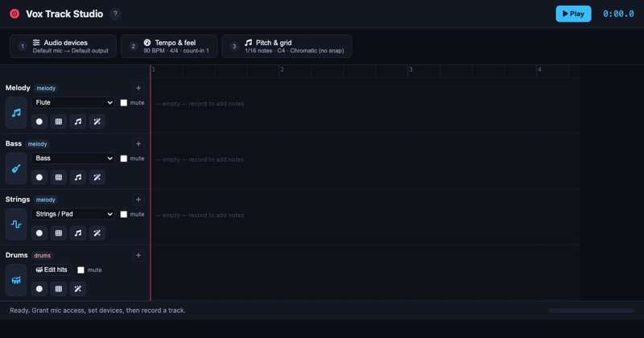Open the Bass instrument dropdown

(73, 159)
